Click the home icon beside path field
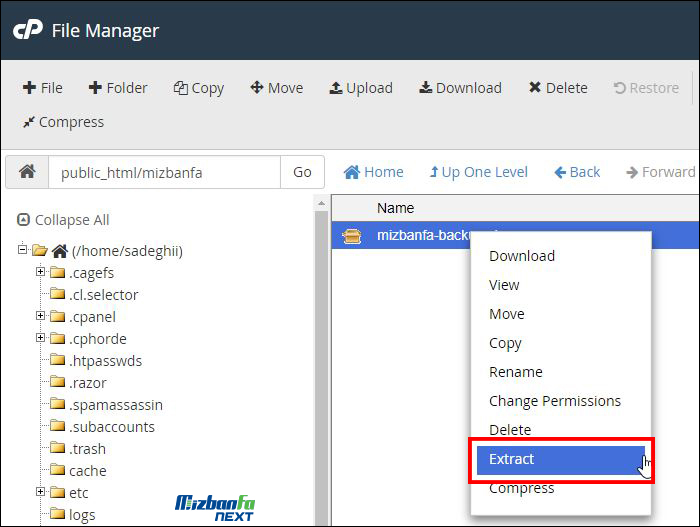This screenshot has height=527, width=700. point(27,172)
